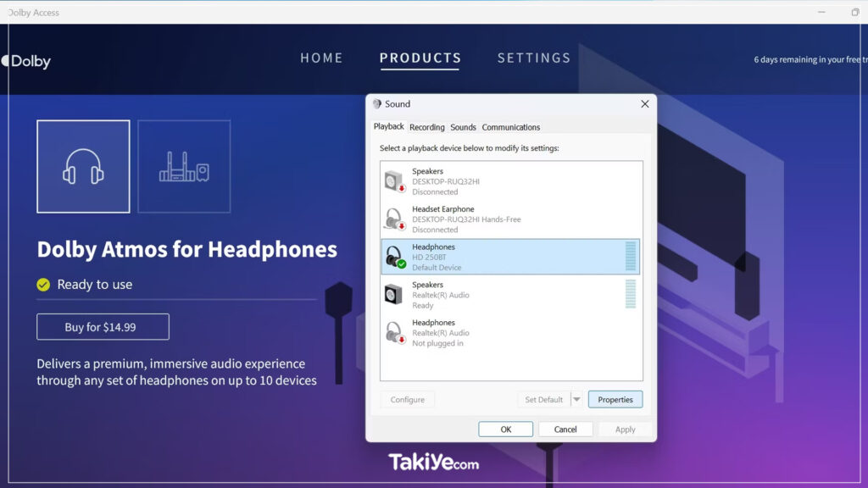Switch to the Playback tab

(x=388, y=127)
